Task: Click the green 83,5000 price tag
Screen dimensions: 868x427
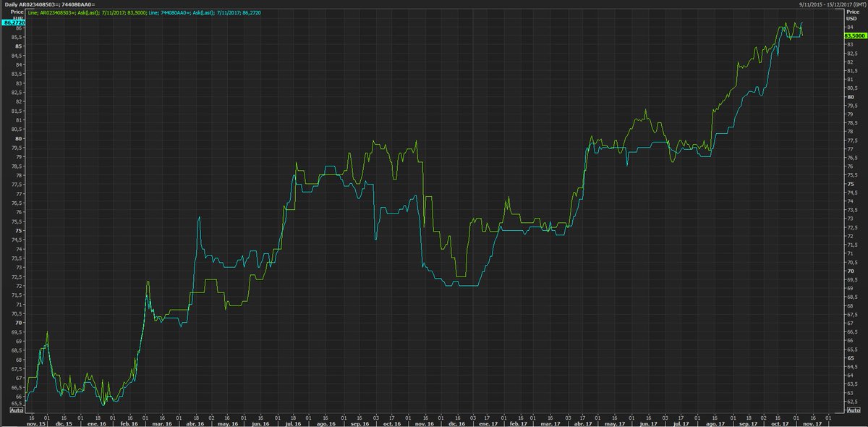Action: point(854,35)
